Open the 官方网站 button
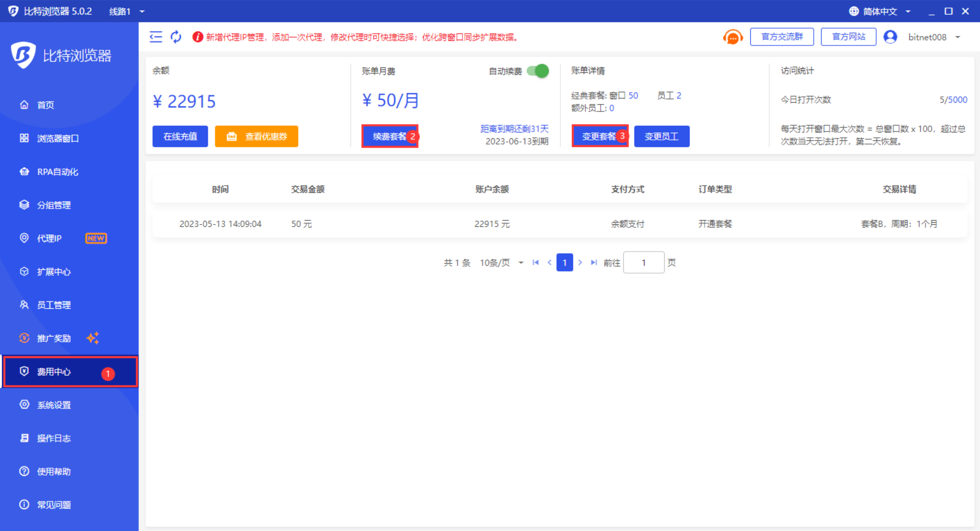Screen dimensions: 980x531 (848, 37)
